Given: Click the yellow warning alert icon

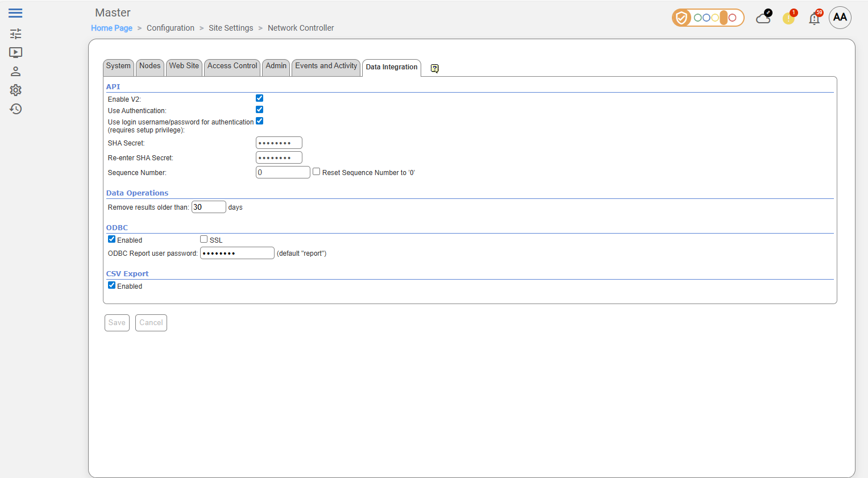Looking at the screenshot, I should coord(788,18).
